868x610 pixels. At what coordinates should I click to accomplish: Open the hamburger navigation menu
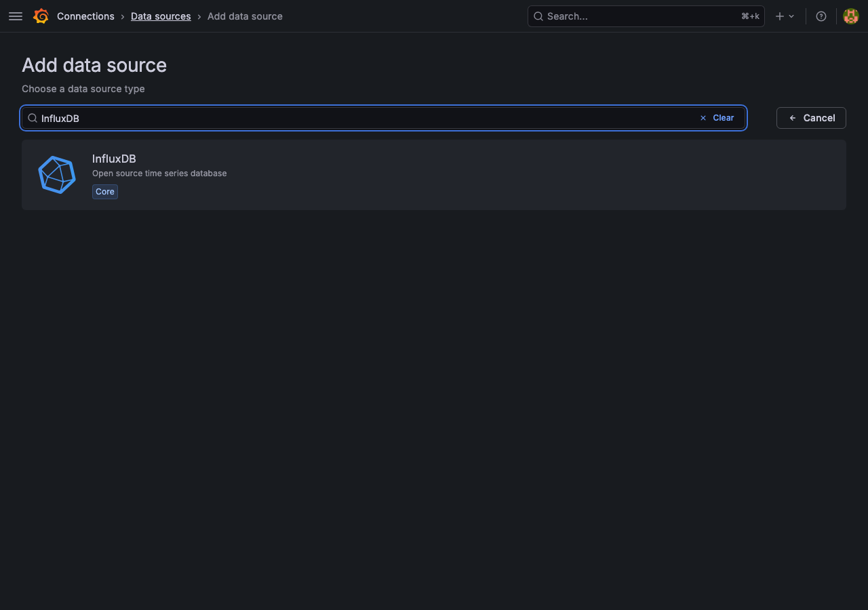(16, 16)
